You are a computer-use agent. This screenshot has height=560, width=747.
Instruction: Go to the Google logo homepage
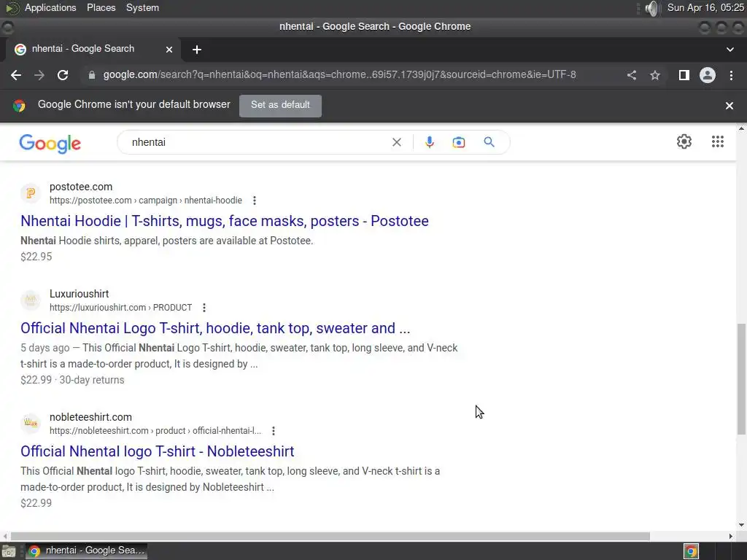[x=50, y=144]
